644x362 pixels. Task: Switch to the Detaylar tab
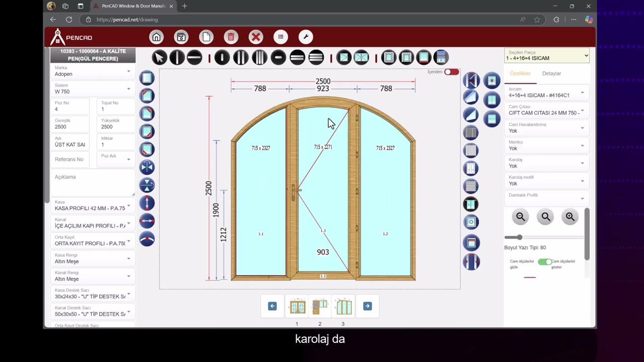pos(551,73)
